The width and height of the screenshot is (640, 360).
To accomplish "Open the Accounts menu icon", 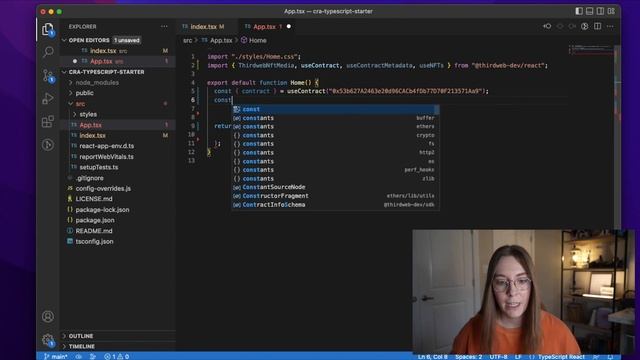I will click(x=48, y=316).
